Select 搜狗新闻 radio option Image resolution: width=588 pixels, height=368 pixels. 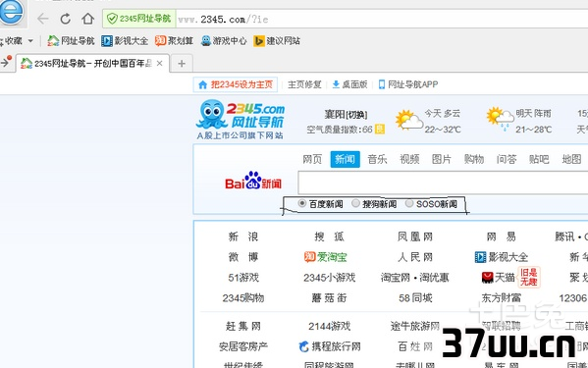tap(374, 204)
